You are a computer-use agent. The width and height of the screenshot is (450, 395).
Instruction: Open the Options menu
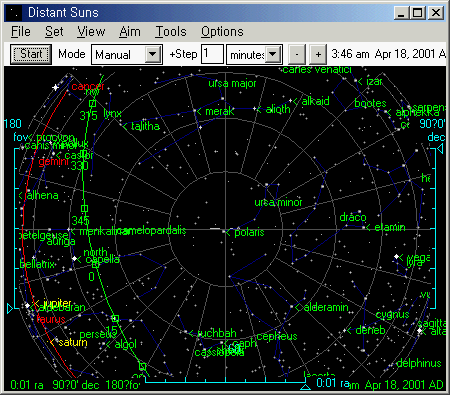point(222,32)
